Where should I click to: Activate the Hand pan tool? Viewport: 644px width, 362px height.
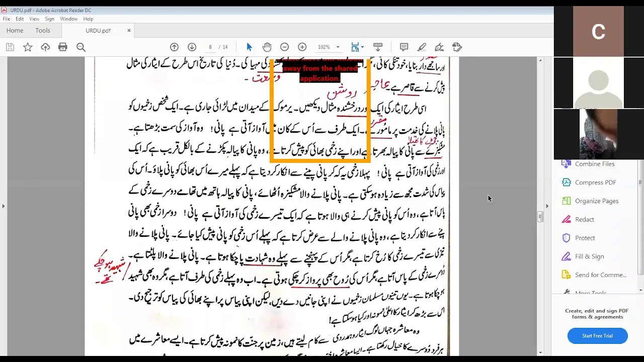267,47
